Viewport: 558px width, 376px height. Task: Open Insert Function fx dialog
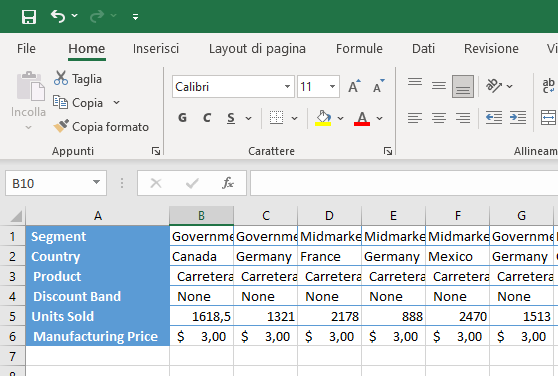coord(228,183)
